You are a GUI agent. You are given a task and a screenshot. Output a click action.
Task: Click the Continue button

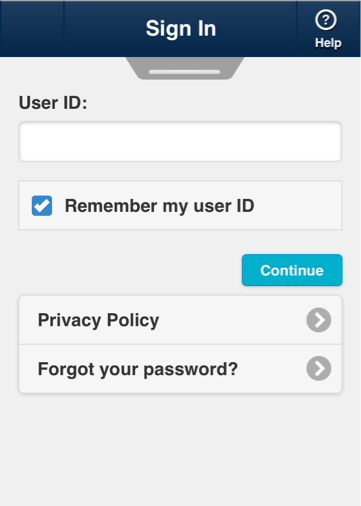pos(292,270)
